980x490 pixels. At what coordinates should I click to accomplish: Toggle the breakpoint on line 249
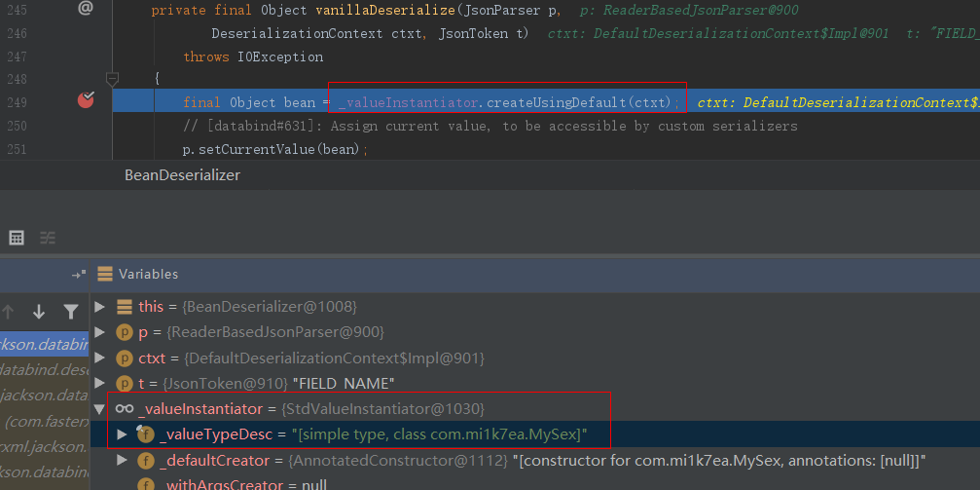(86, 100)
